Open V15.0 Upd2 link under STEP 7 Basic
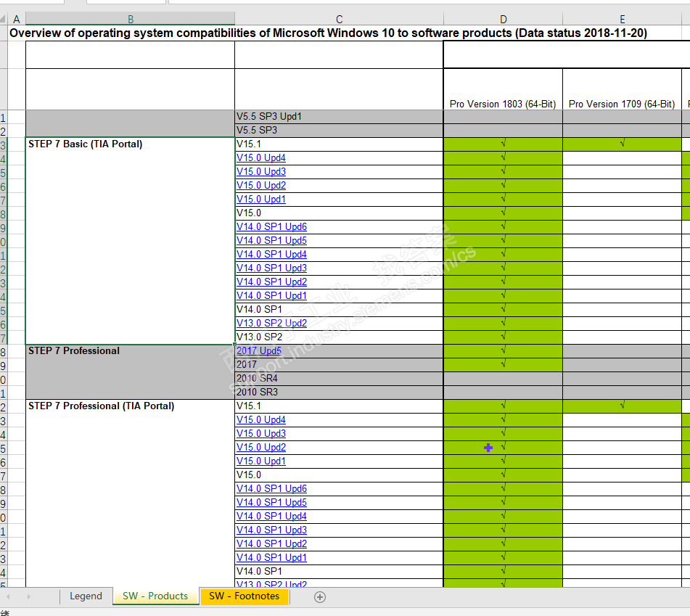 [261, 185]
